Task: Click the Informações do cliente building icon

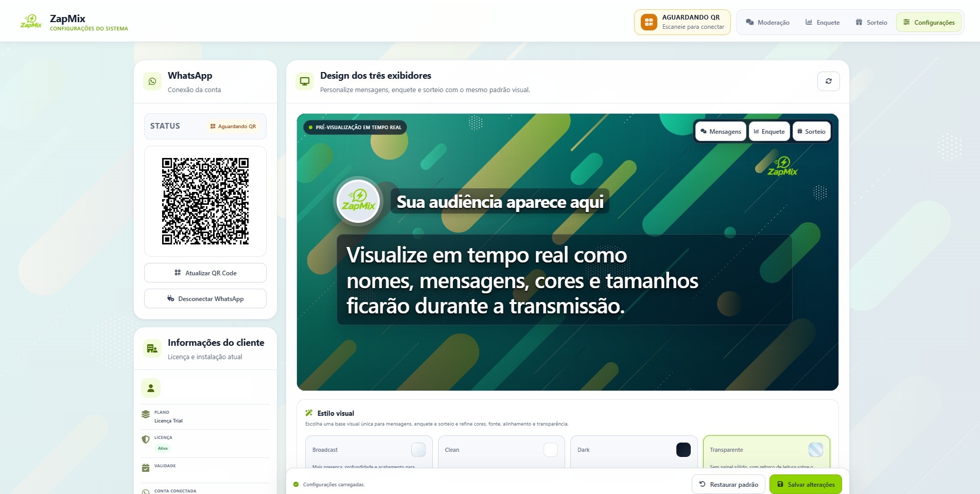Action: click(x=152, y=348)
